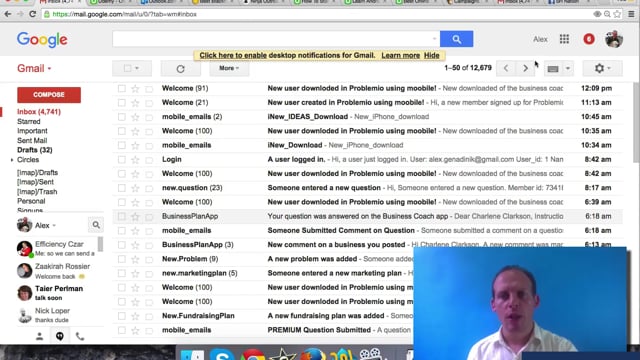
Task: Open the Starred folder
Action: coord(29,122)
